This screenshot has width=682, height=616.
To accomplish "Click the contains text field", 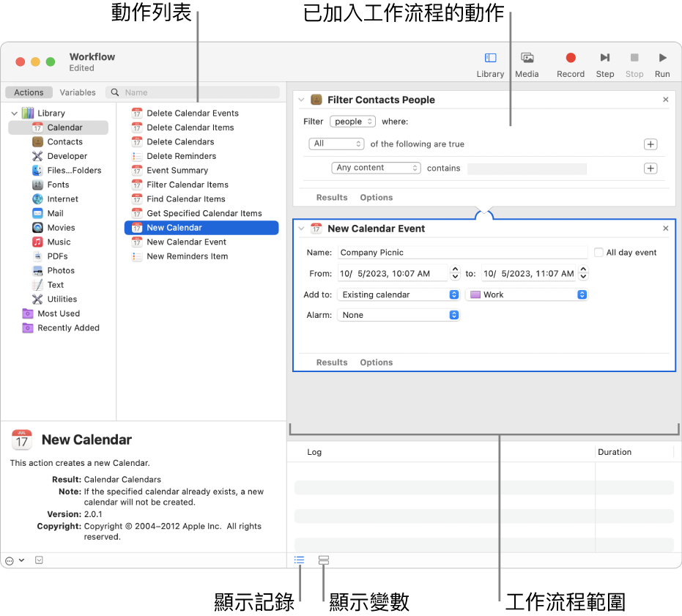I will point(527,168).
